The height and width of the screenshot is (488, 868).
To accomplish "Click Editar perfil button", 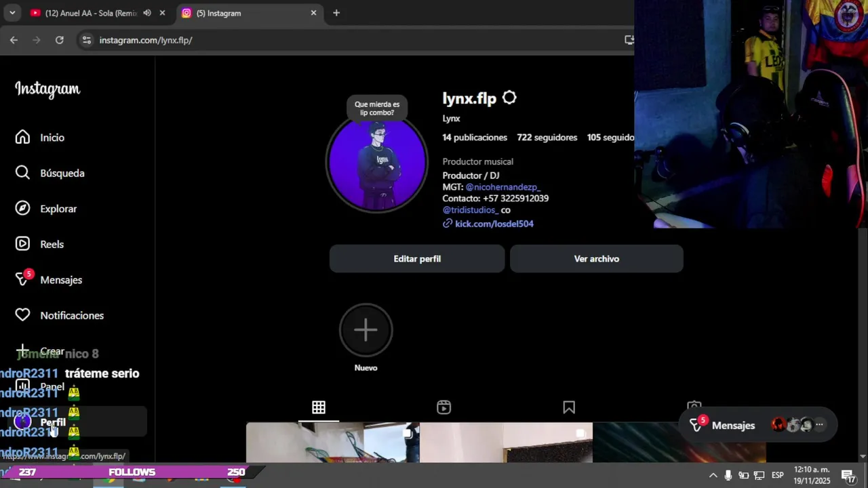I will tap(417, 259).
